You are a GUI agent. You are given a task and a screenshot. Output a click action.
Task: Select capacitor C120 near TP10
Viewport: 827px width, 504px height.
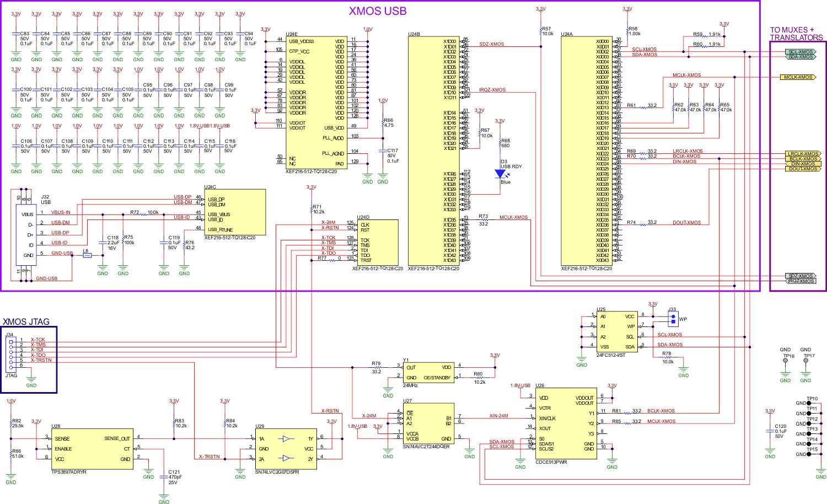click(x=770, y=431)
